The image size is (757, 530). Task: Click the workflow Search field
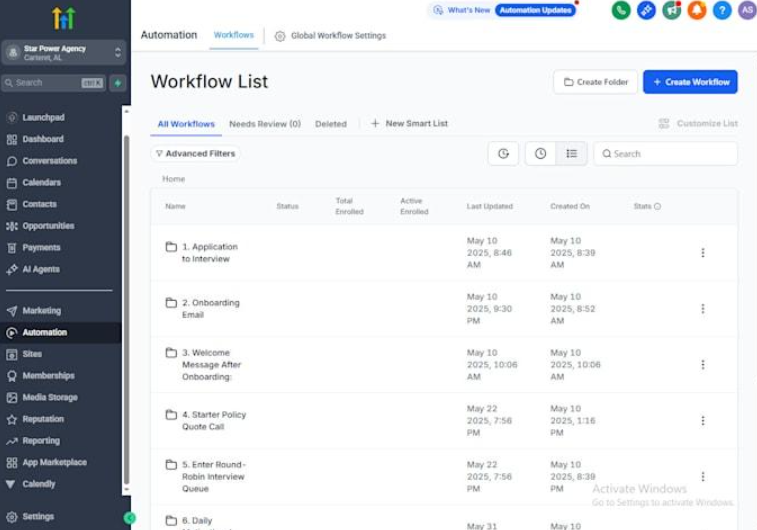[x=665, y=153]
